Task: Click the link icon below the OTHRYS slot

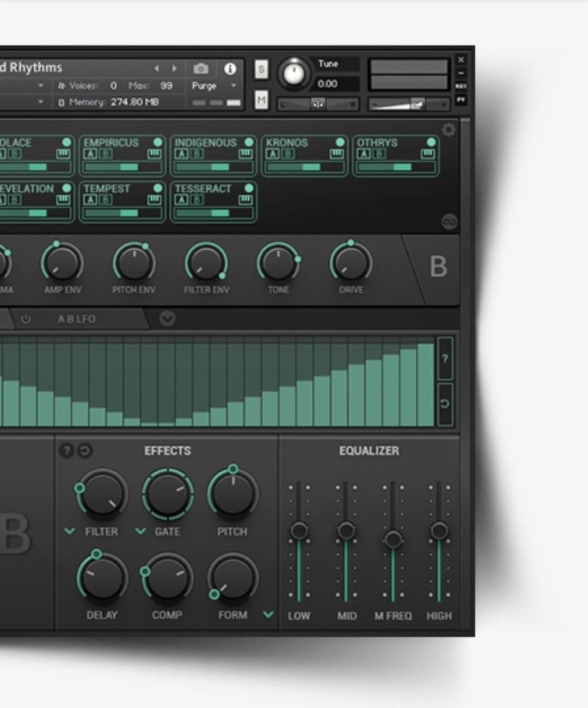Action: tap(448, 222)
